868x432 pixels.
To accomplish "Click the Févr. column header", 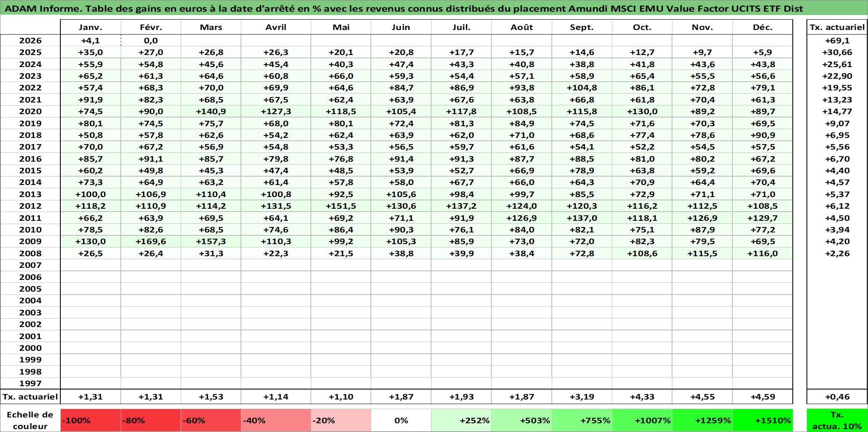I will (x=151, y=27).
